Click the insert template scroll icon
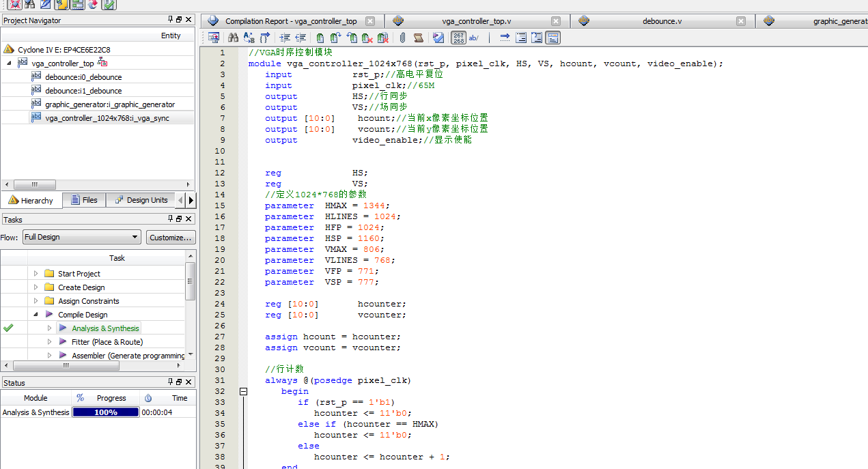 pos(418,38)
